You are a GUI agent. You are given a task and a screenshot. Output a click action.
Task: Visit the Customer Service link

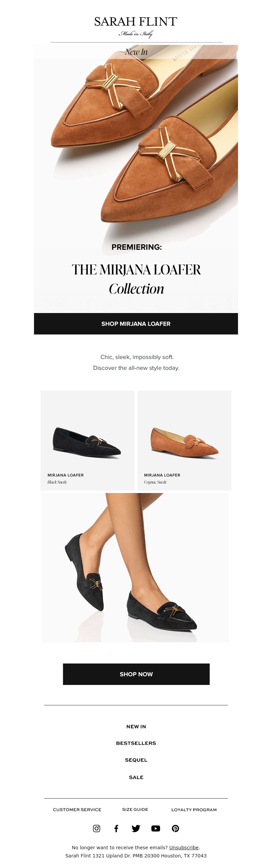tap(77, 809)
